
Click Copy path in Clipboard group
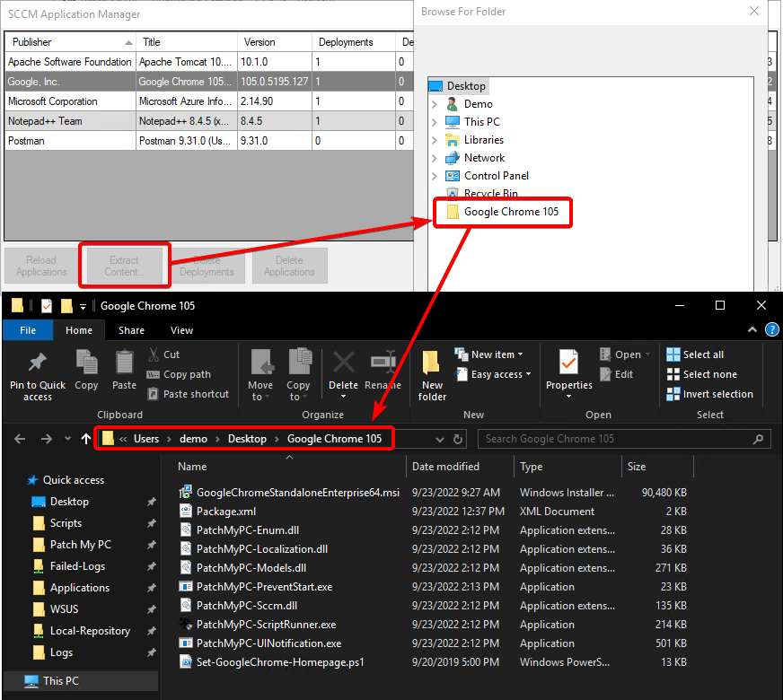(179, 374)
